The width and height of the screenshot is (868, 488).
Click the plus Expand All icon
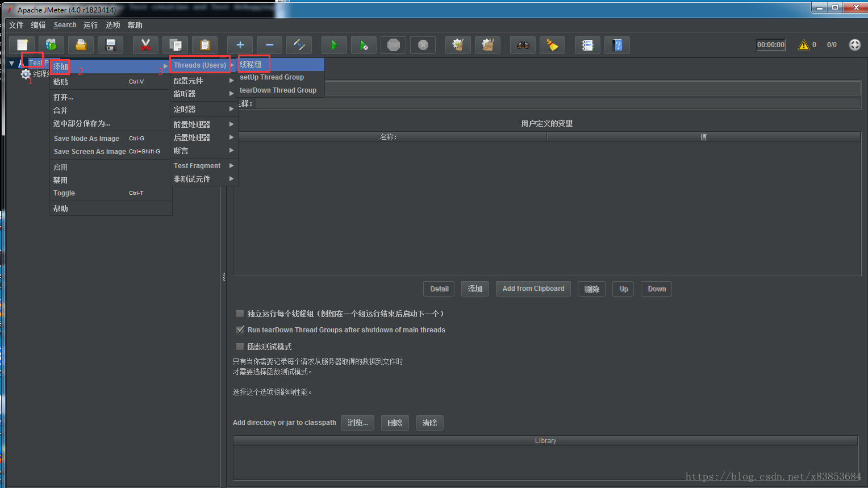[240, 45]
